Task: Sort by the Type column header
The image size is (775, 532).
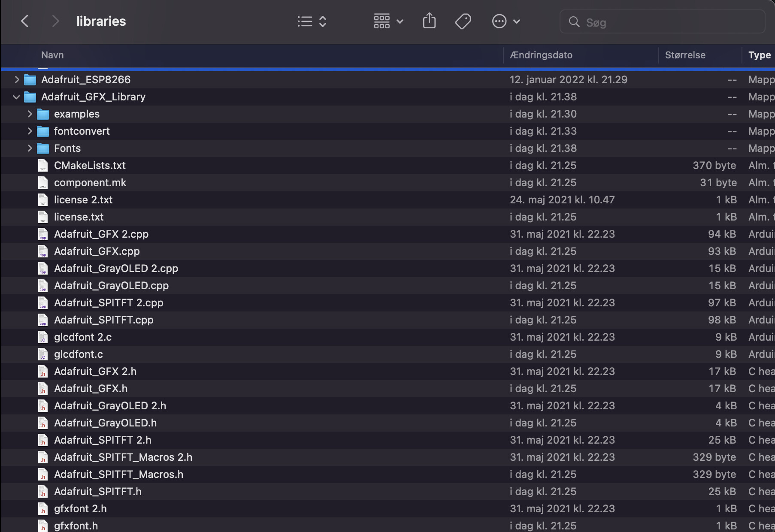Action: pyautogui.click(x=760, y=55)
